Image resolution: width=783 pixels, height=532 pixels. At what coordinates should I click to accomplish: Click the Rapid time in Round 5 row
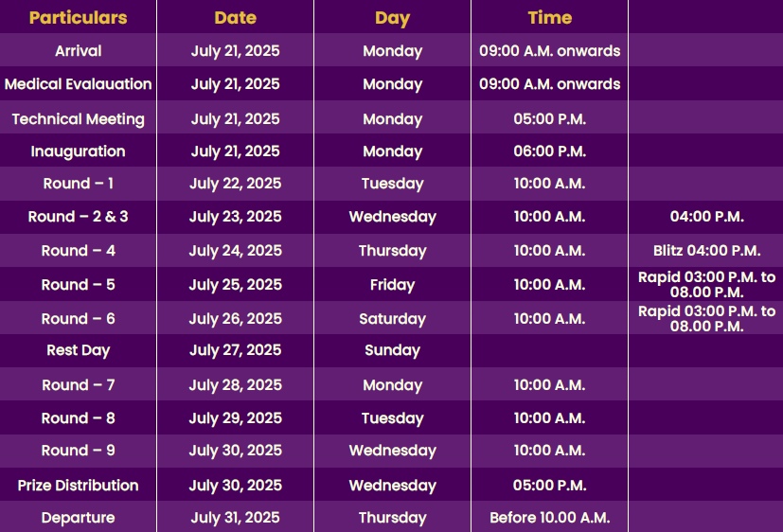click(x=706, y=284)
